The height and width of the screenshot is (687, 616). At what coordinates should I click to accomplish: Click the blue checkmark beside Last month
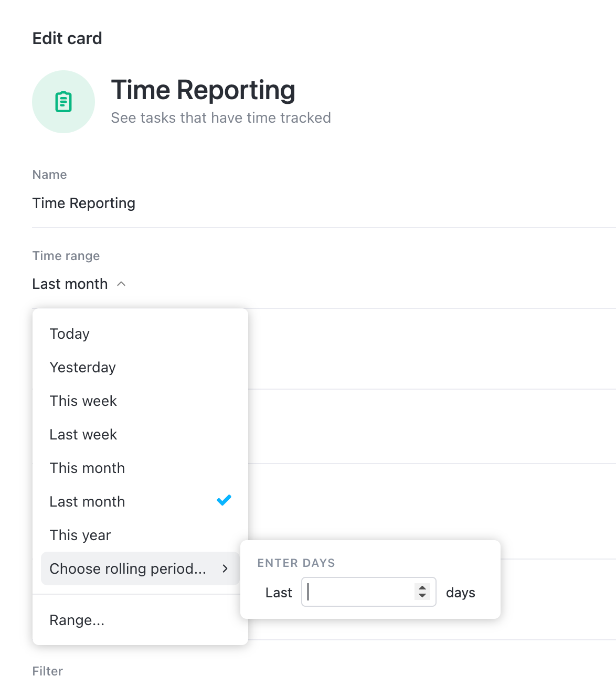pyautogui.click(x=224, y=500)
